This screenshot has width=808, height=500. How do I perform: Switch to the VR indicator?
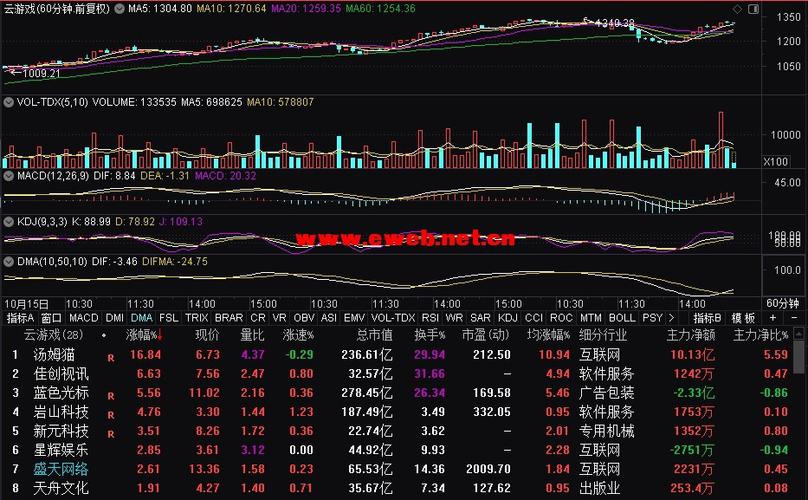pyautogui.click(x=279, y=318)
